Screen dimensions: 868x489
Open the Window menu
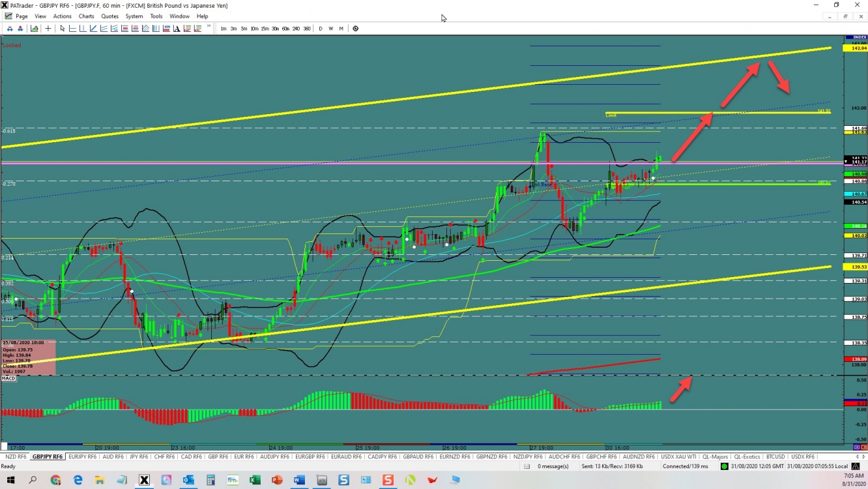click(x=179, y=16)
